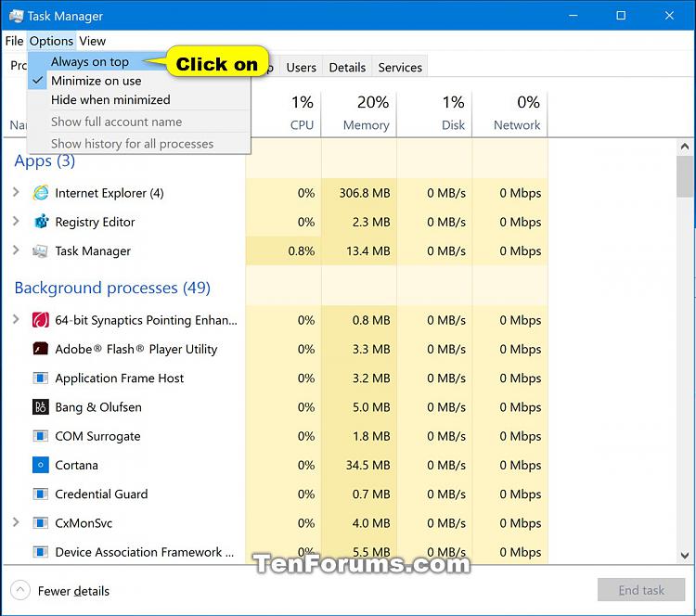Click the Task Manager process icon in list
Image resolution: width=696 pixels, height=616 pixels.
41,250
